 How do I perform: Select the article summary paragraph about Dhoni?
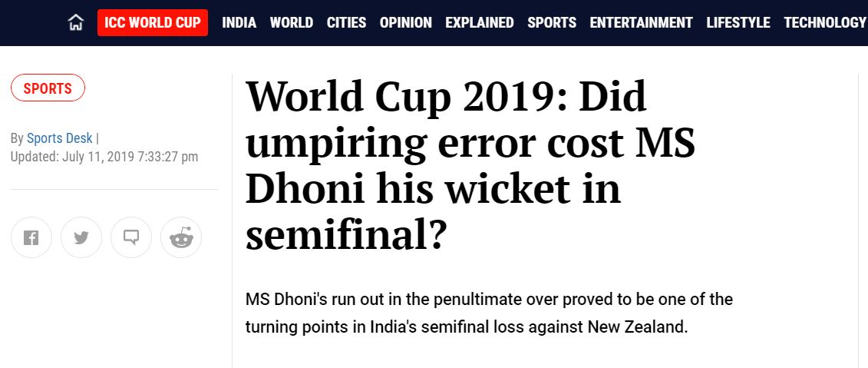click(x=489, y=313)
